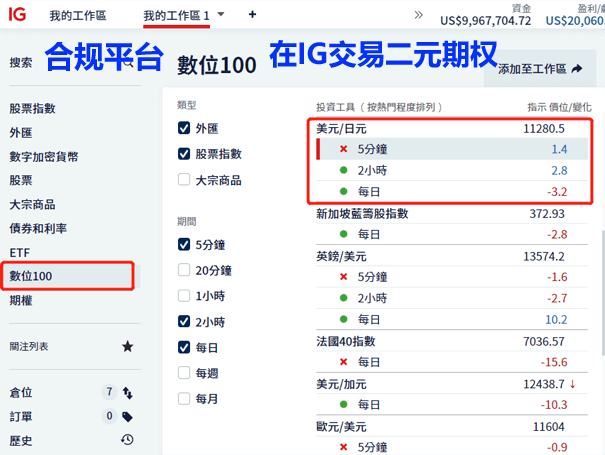
Task: Click the orders tag icon beside 訂單
Action: [127, 416]
